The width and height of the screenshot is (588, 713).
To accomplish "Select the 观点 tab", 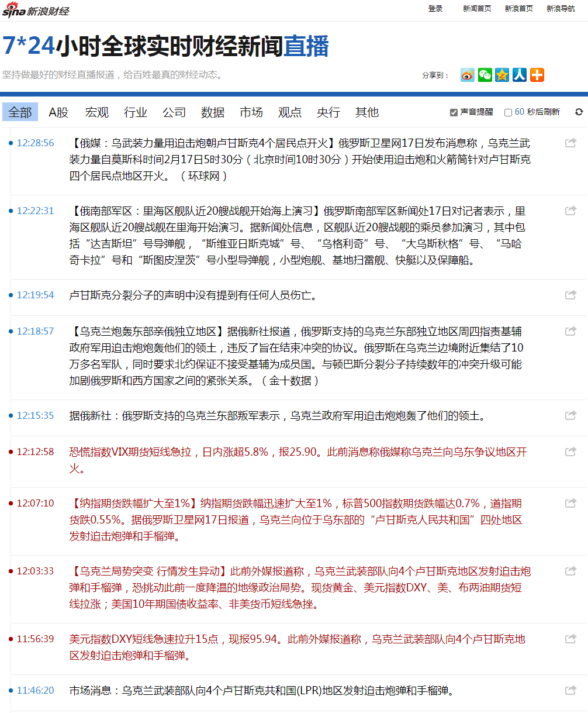I will pyautogui.click(x=290, y=112).
